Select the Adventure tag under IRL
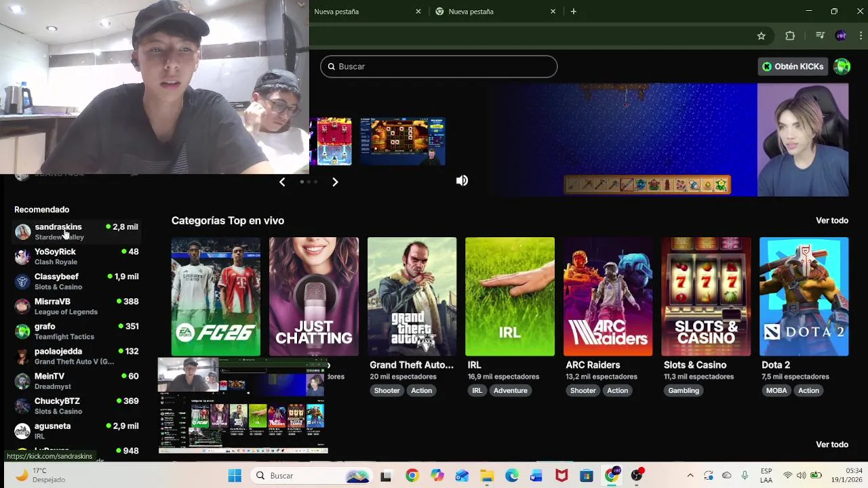This screenshot has width=868, height=488. click(x=510, y=390)
